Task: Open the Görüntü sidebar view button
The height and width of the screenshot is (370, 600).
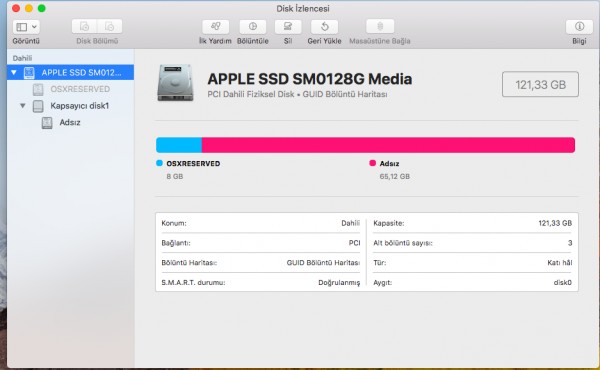Action: [x=26, y=27]
